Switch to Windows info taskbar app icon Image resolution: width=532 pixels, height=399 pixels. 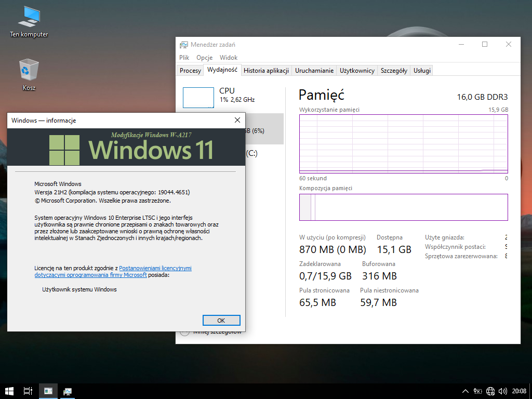point(48,391)
